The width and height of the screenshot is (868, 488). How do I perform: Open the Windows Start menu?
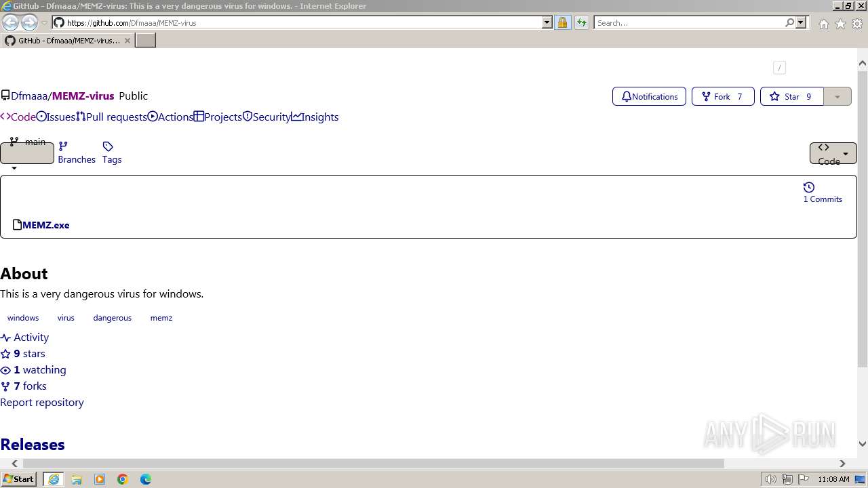19,479
